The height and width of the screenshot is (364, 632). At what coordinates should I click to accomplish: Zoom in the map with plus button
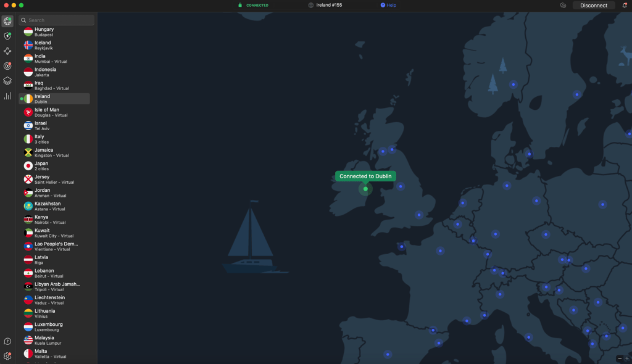[627, 358]
